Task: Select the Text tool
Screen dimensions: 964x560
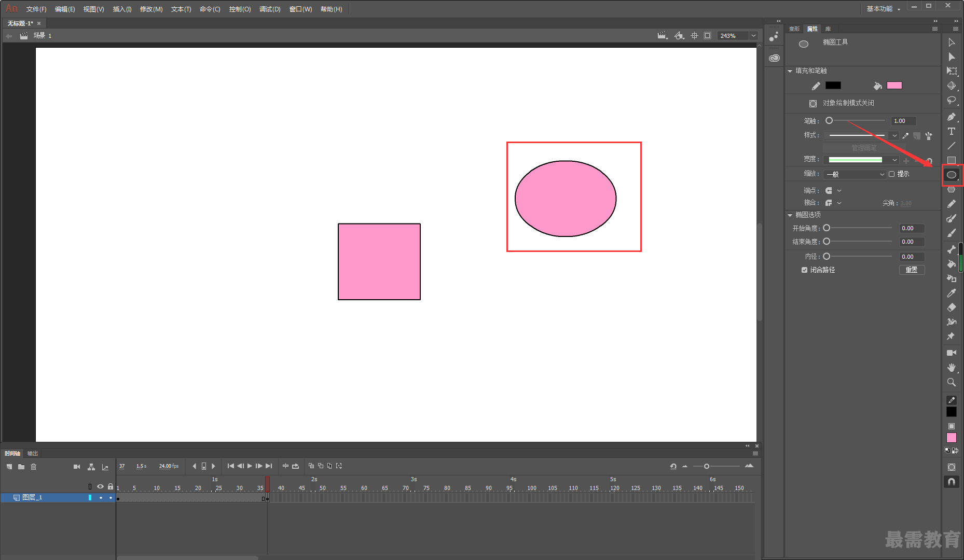Action: [951, 132]
